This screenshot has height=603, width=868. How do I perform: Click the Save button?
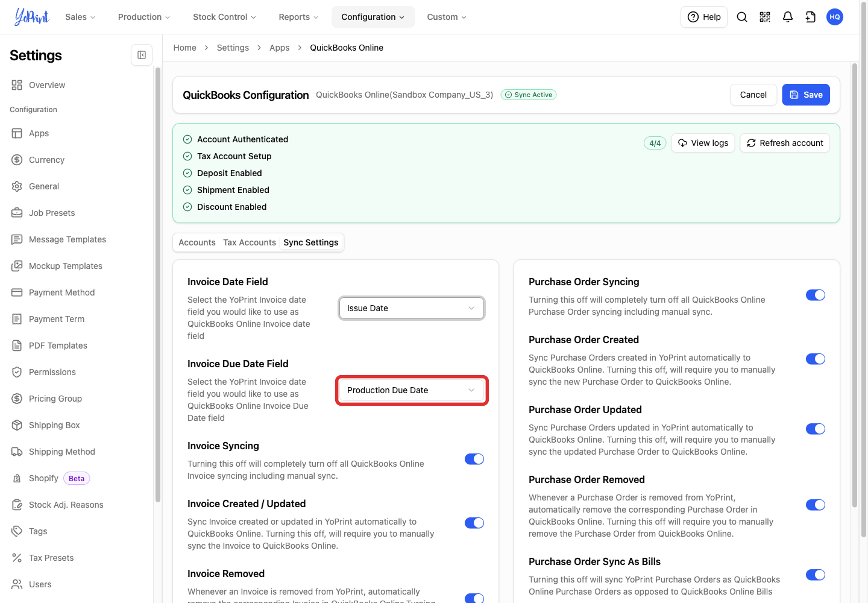[x=806, y=95]
